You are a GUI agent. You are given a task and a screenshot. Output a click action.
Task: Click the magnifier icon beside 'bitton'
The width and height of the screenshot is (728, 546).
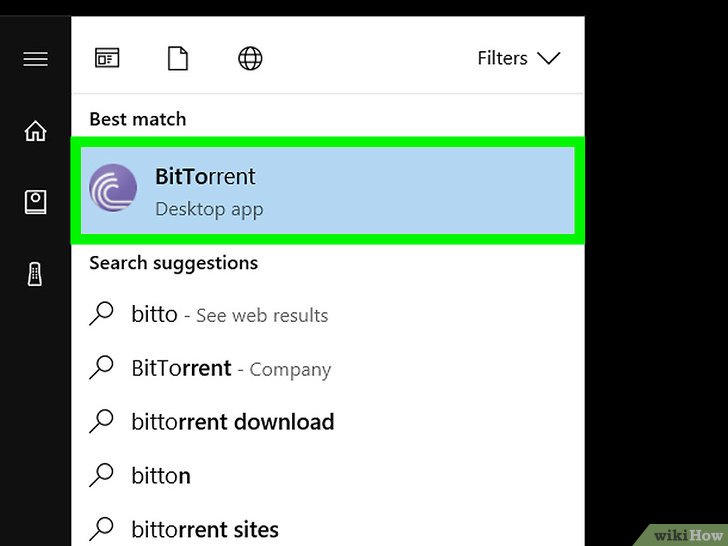(x=101, y=475)
